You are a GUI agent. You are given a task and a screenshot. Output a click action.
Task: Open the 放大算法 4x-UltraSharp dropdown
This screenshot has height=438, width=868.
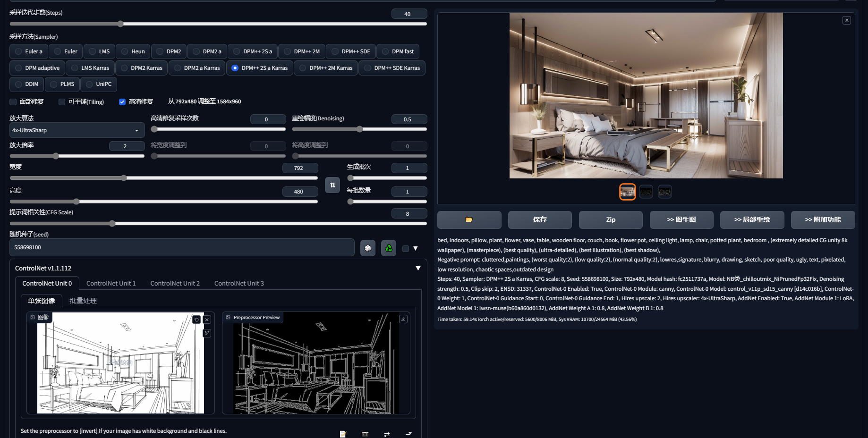pyautogui.click(x=77, y=130)
